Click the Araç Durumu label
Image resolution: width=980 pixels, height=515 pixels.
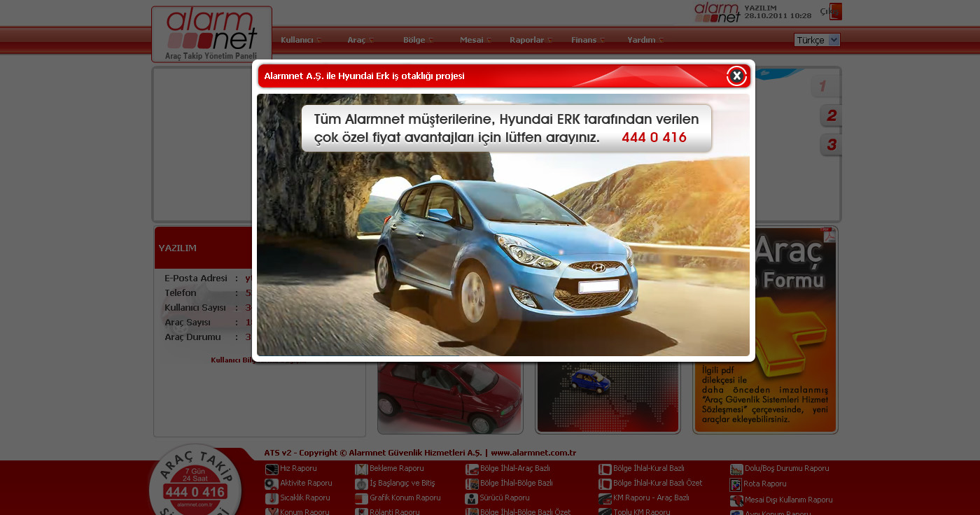[x=192, y=337]
